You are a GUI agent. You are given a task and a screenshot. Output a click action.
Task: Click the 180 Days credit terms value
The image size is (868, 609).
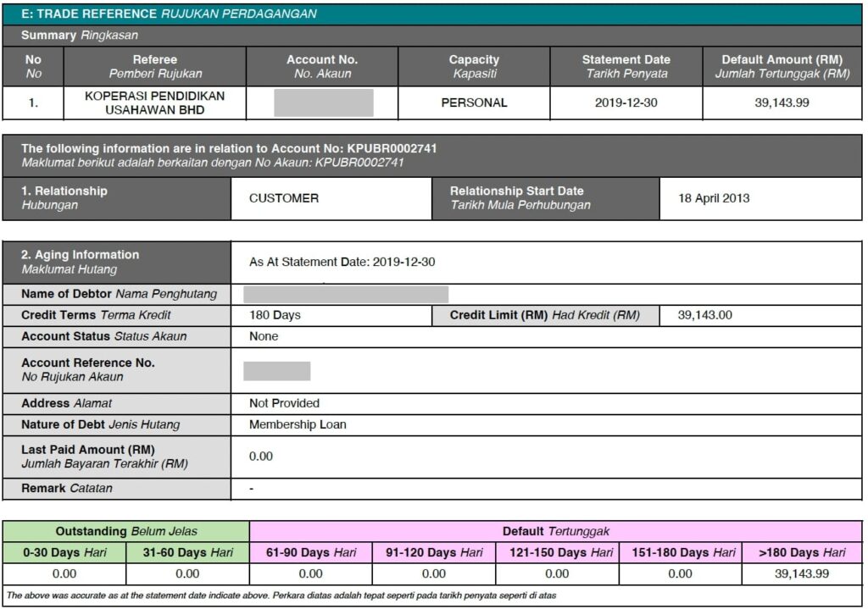(275, 315)
